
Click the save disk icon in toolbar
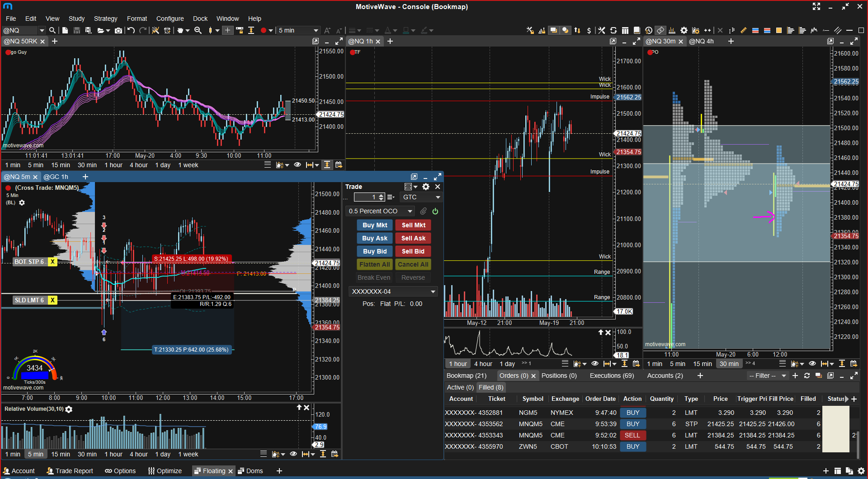coord(77,30)
